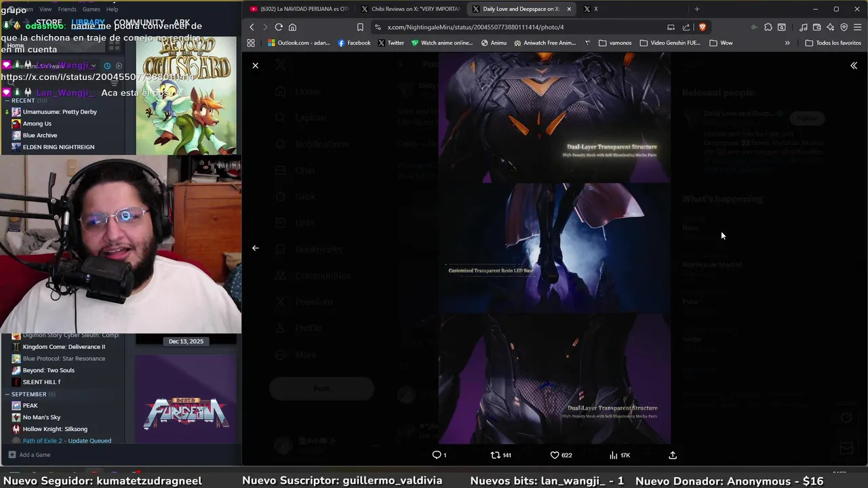Open the apps grid in bookmarks bar

(x=251, y=43)
